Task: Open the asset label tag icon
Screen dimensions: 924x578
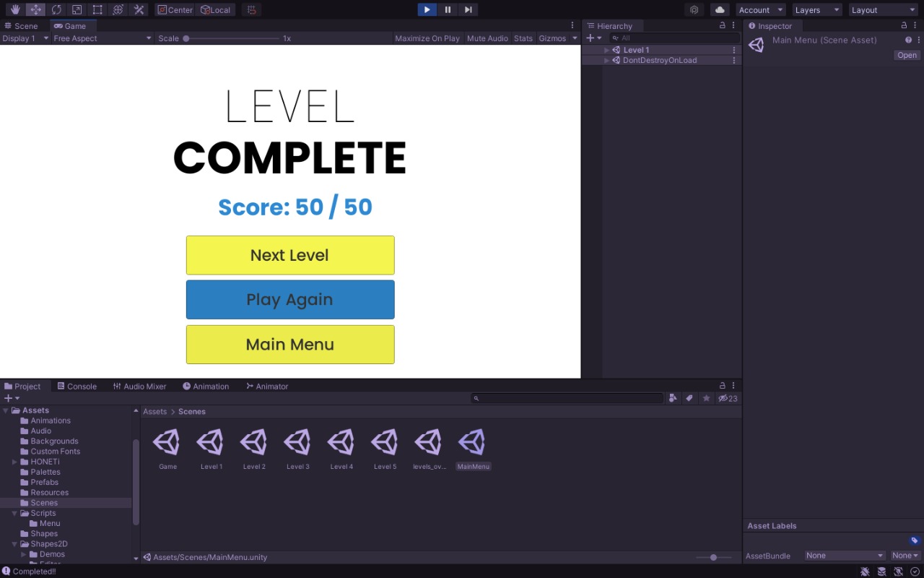Action: 915,540
